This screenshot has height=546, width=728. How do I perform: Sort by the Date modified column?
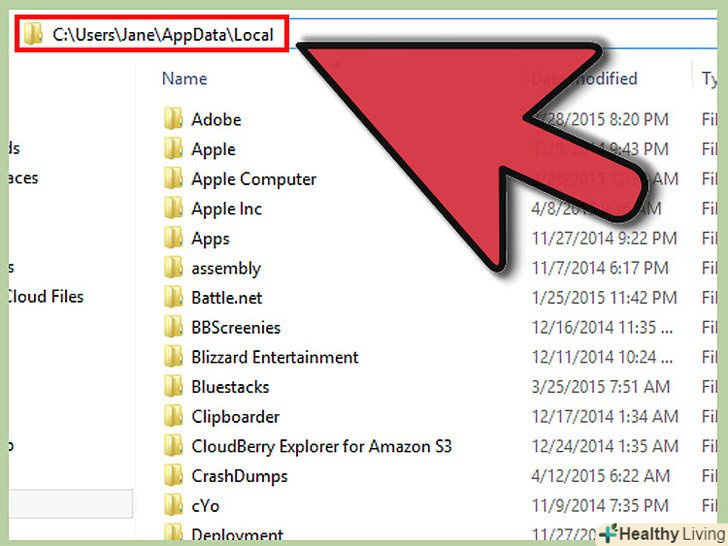point(584,78)
